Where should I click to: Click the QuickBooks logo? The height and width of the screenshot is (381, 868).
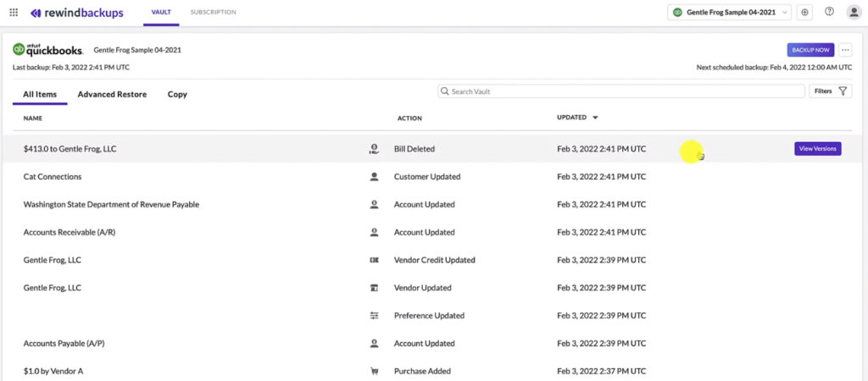pos(48,49)
